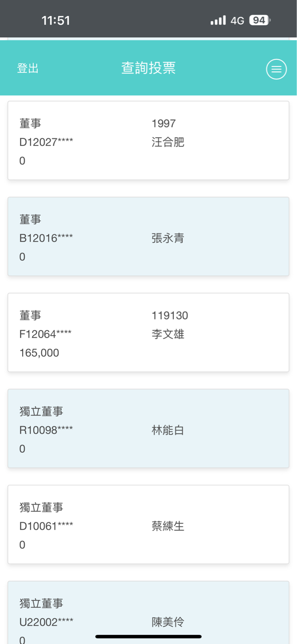Tap shareholder number F12064****

coord(46,334)
